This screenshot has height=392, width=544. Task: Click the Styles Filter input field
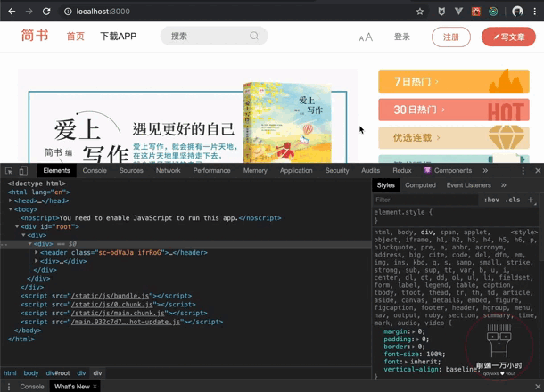(x=426, y=200)
